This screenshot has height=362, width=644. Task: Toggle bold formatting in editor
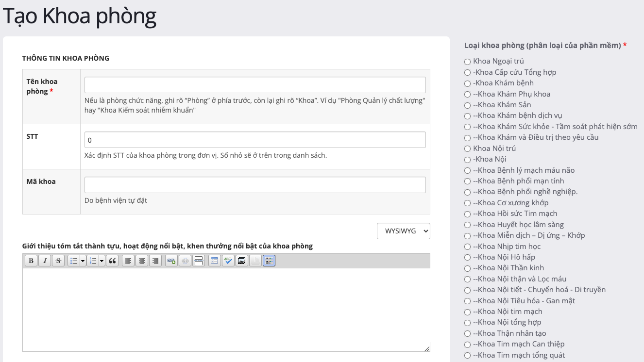pos(31,261)
